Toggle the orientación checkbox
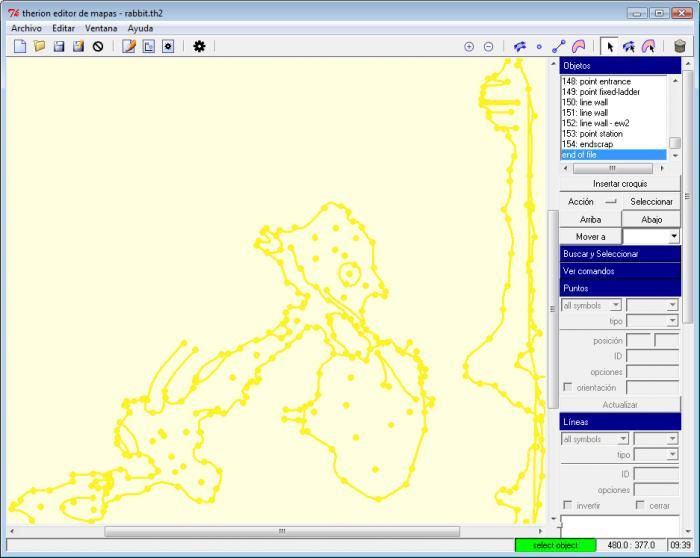Screen dimensions: 700x558 point(567,387)
